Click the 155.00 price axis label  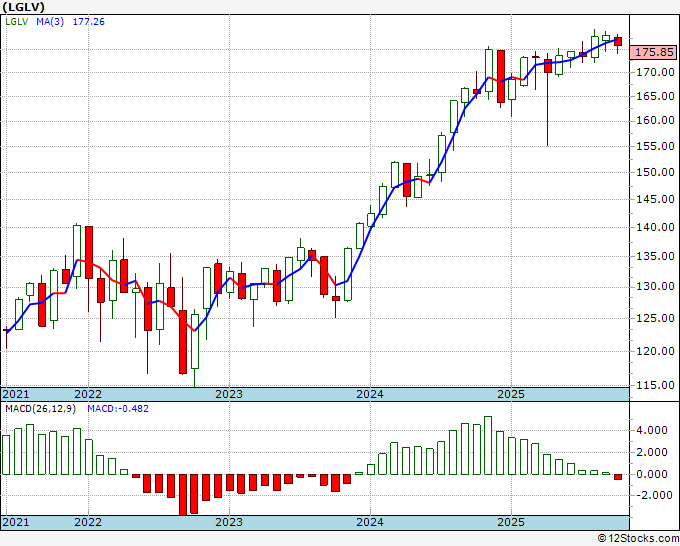(655, 146)
